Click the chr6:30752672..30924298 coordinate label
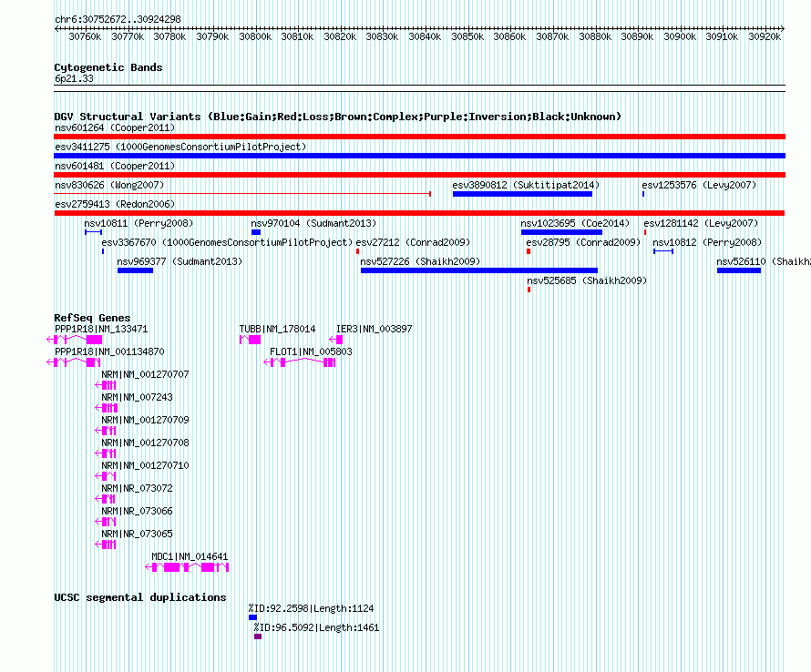Image resolution: width=811 pixels, height=672 pixels. (118, 19)
